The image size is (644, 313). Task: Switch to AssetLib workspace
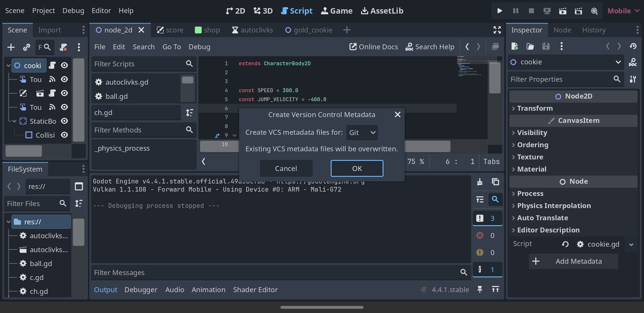[x=382, y=11]
